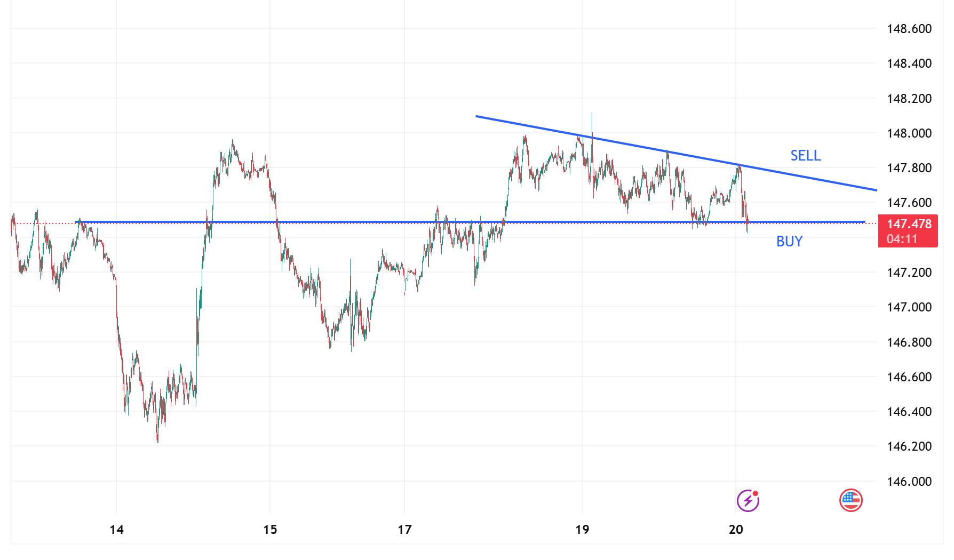Click the 19 date label on time axis
The height and width of the screenshot is (560, 954).
pyautogui.click(x=582, y=530)
